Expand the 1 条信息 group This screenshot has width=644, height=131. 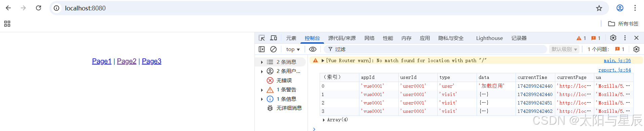point(262,99)
